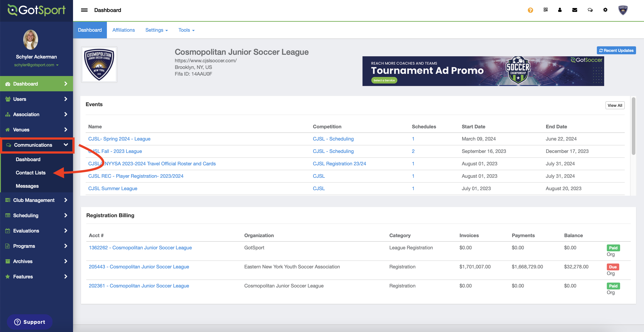The height and width of the screenshot is (332, 644).
Task: Open the envelope mail icon
Action: (575, 10)
